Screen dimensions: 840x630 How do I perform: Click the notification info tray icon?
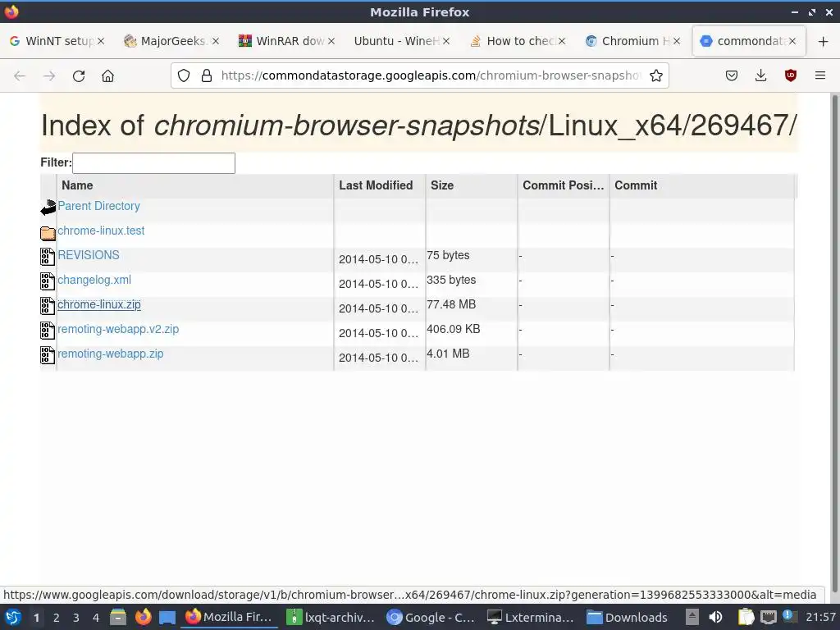pyautogui.click(x=788, y=616)
